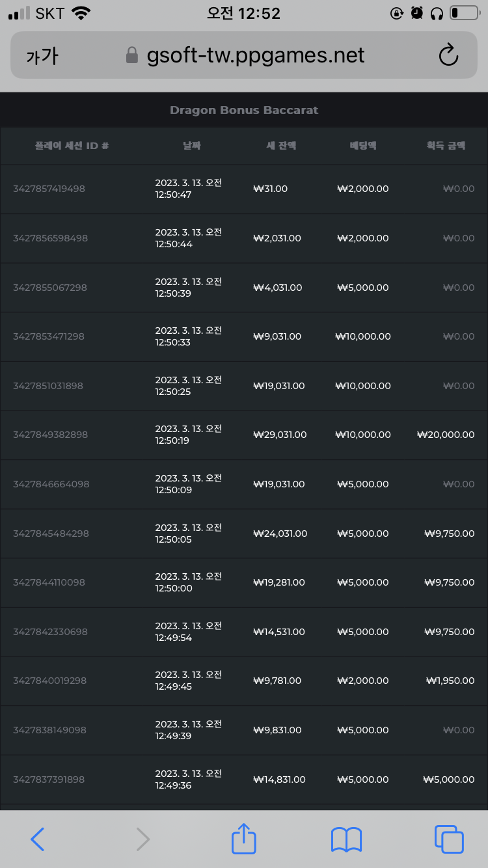Tap the 날짜 column header
Image resolution: width=488 pixels, height=868 pixels.
192,146
